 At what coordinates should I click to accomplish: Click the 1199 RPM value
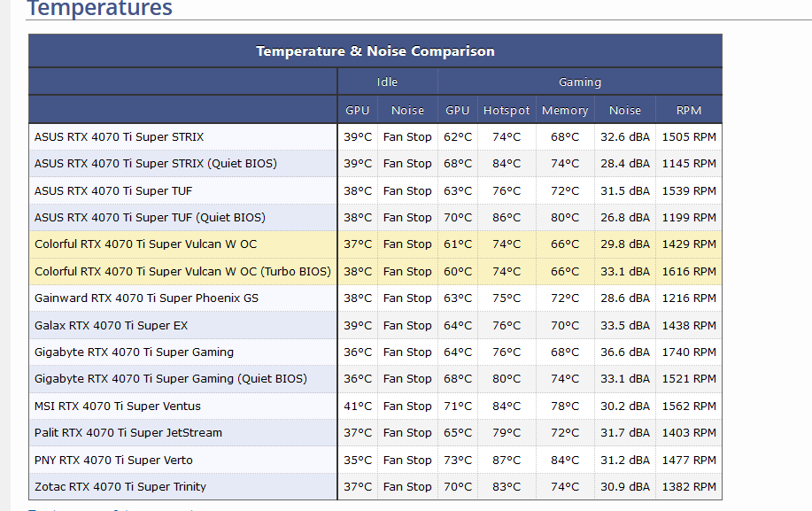(x=689, y=218)
